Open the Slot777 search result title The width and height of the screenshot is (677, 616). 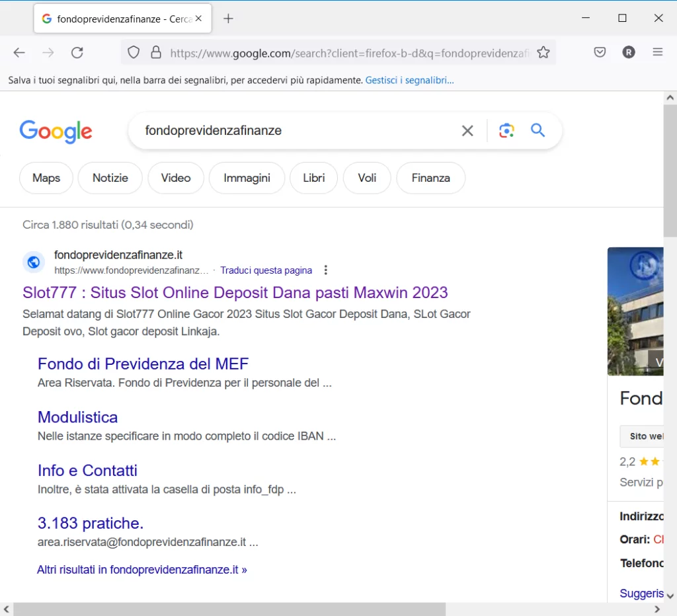coord(235,293)
